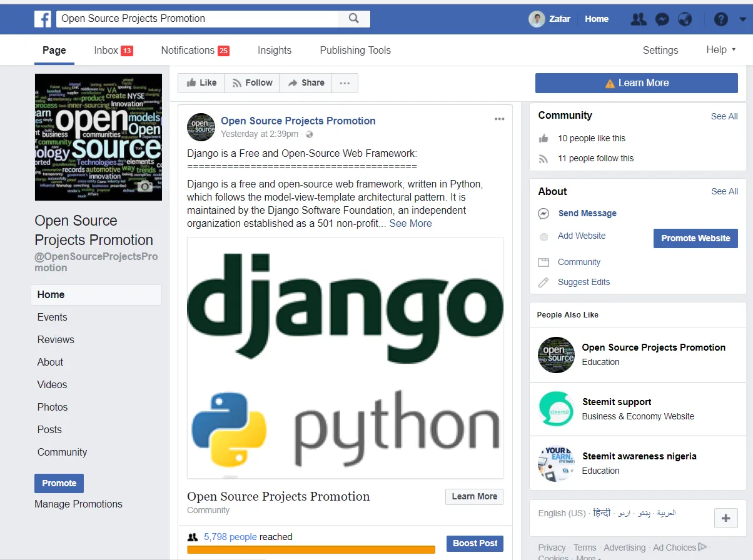Select Home in the left sidebar

point(96,295)
